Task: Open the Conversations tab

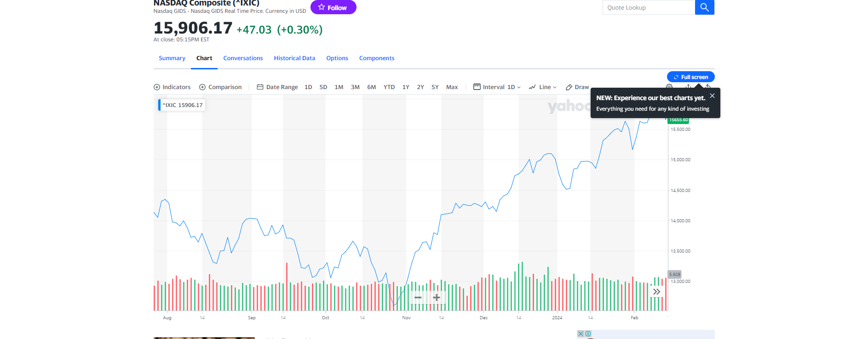Action: (x=243, y=58)
